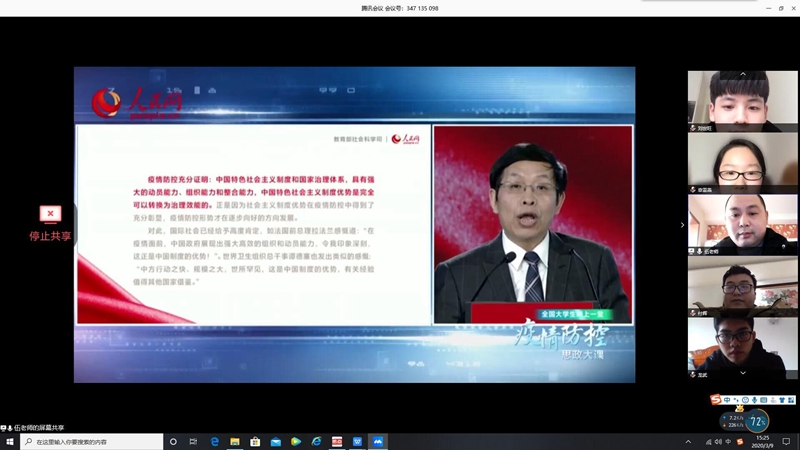Collapse the participant video strip with the side arrow

click(x=682, y=225)
